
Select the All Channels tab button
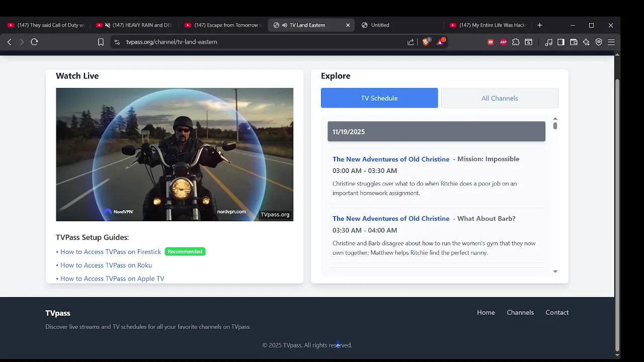500,98
